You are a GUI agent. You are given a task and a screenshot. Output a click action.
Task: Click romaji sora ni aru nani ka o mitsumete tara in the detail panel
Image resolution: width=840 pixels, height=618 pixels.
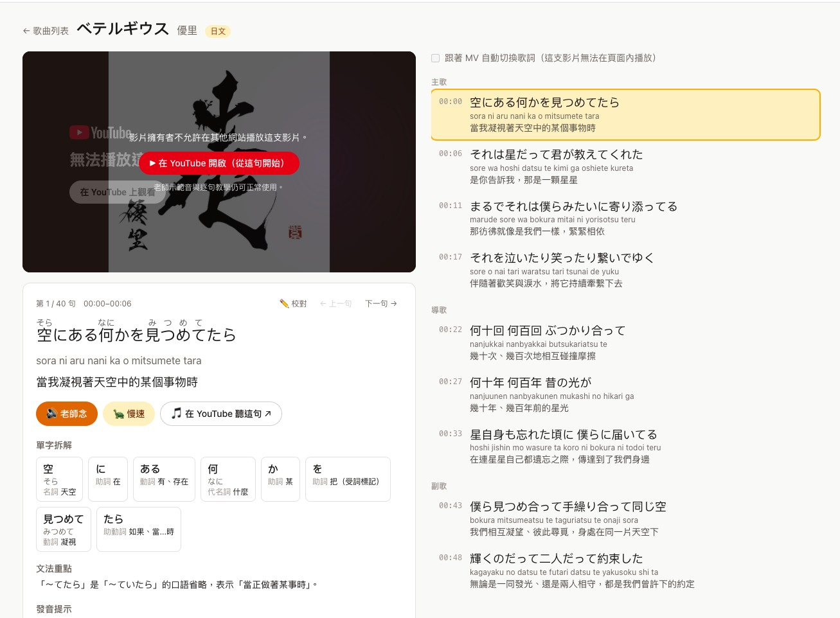(119, 361)
